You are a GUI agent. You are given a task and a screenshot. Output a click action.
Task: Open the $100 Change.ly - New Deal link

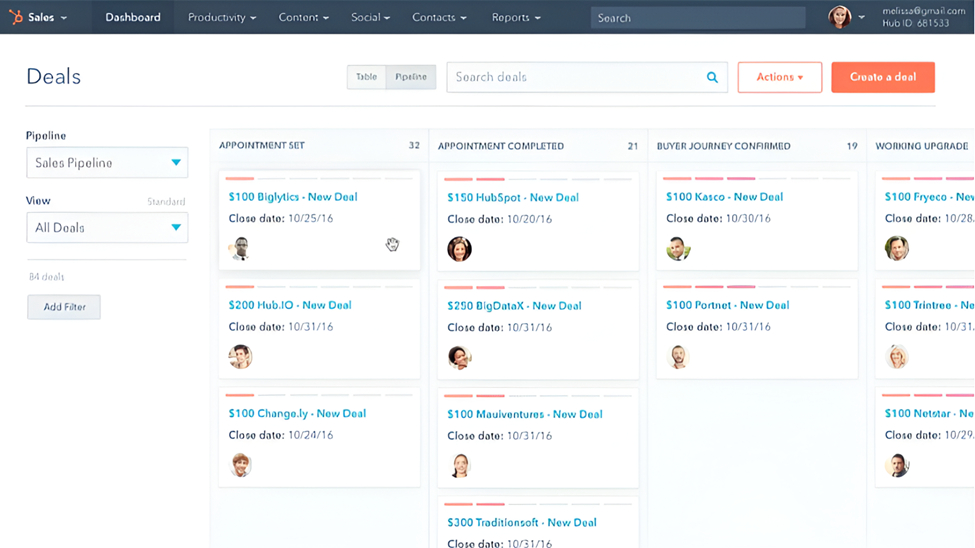(297, 413)
